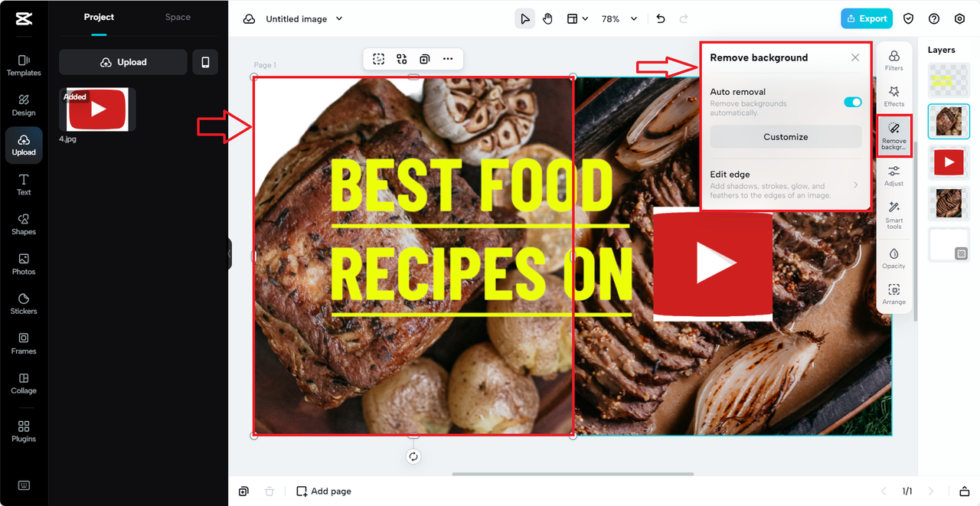Select the YouTube play button layer
The image size is (980, 506).
tap(949, 162)
